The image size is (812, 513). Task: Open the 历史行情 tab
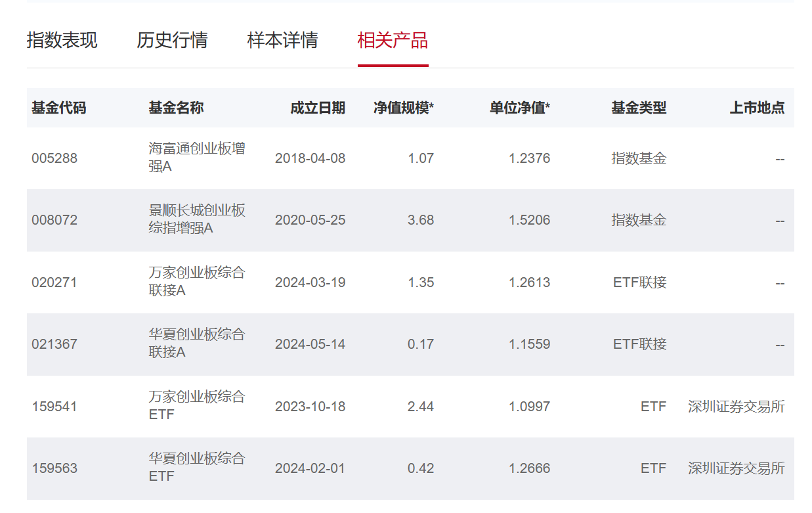(172, 40)
